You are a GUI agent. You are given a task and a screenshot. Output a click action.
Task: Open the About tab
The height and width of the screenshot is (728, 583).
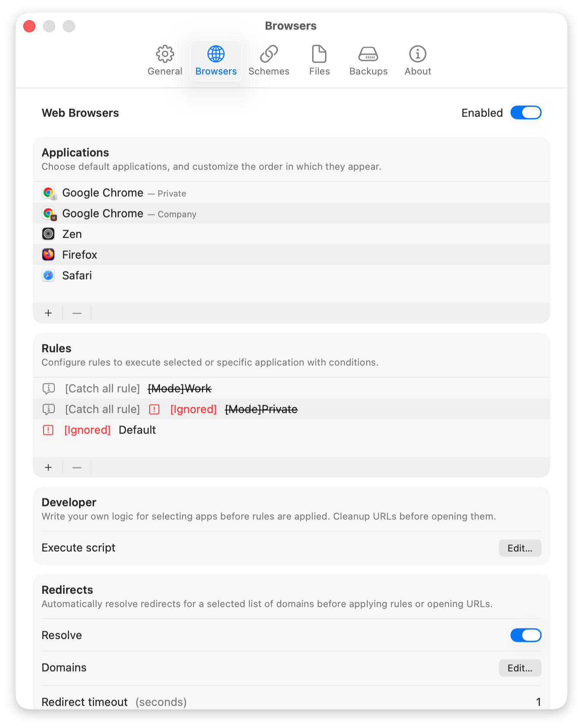coord(417,61)
